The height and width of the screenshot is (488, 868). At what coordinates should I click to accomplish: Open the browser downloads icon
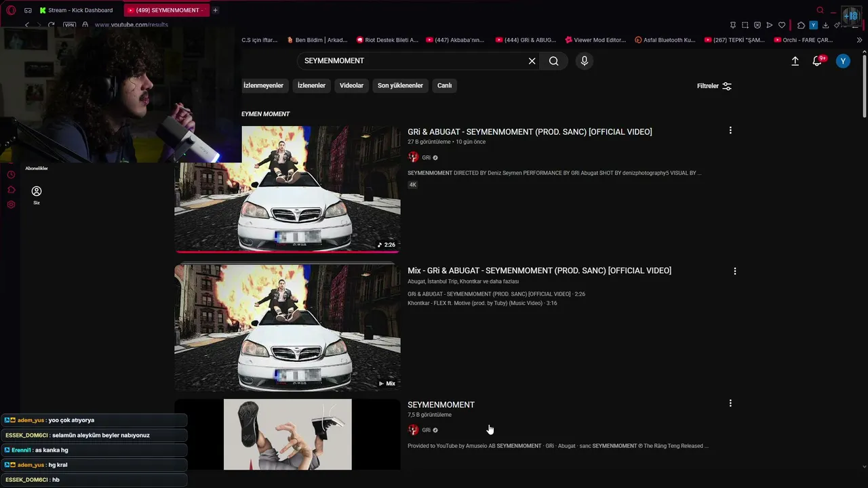click(x=825, y=25)
